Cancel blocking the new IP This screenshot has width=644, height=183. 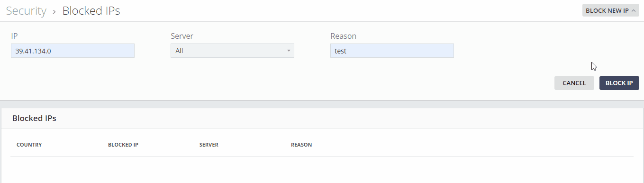point(574,83)
